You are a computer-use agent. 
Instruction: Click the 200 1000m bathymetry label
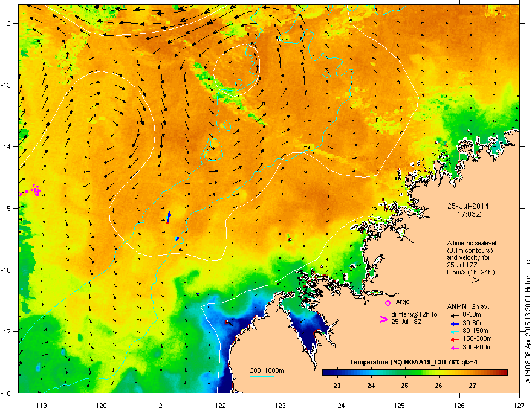267,371
